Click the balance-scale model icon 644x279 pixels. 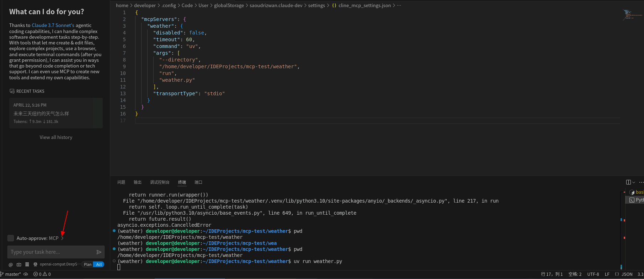coord(35,264)
